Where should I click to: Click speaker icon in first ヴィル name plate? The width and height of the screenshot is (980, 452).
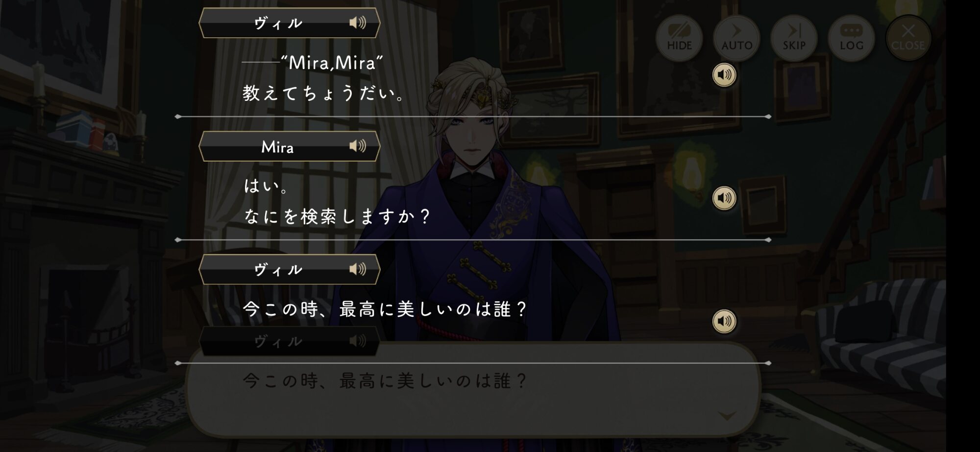click(358, 23)
